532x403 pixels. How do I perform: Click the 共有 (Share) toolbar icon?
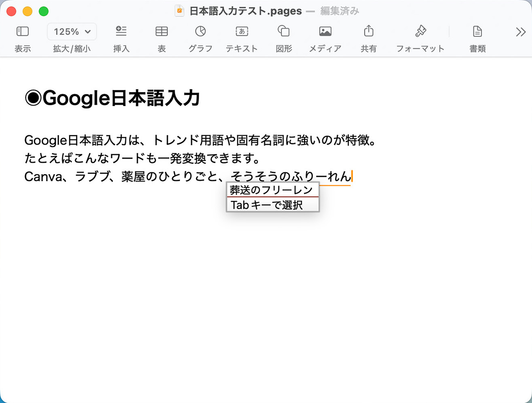tap(369, 31)
